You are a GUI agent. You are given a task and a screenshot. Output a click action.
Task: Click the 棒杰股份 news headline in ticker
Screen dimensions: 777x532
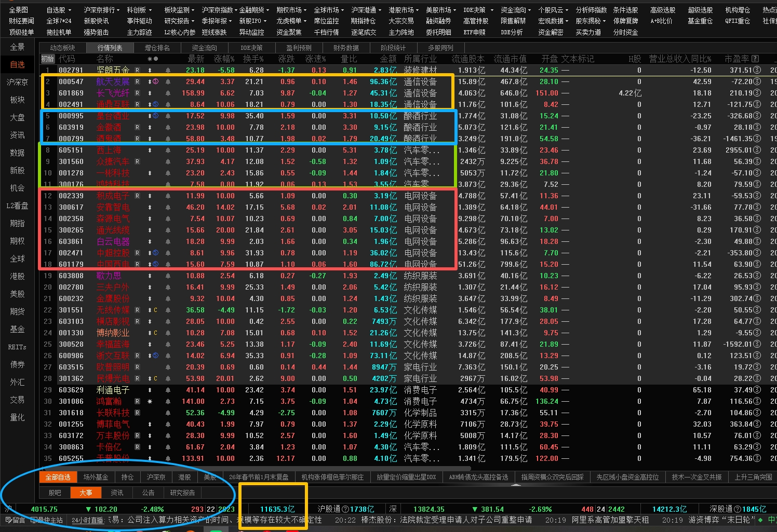[446, 520]
